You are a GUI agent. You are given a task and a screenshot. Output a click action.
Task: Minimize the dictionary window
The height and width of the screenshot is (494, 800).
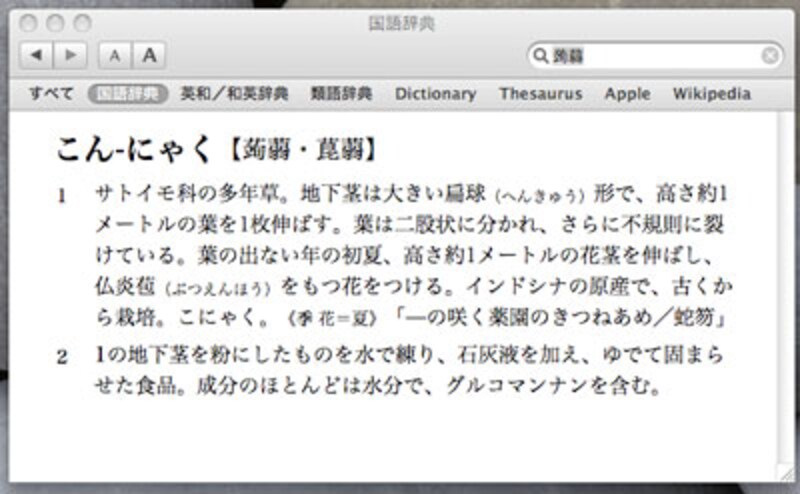(55, 23)
